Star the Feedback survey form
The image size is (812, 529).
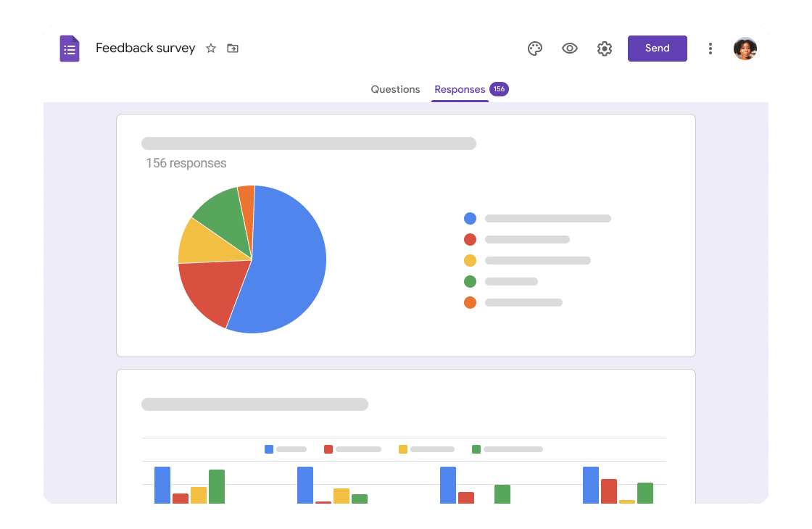click(x=210, y=49)
